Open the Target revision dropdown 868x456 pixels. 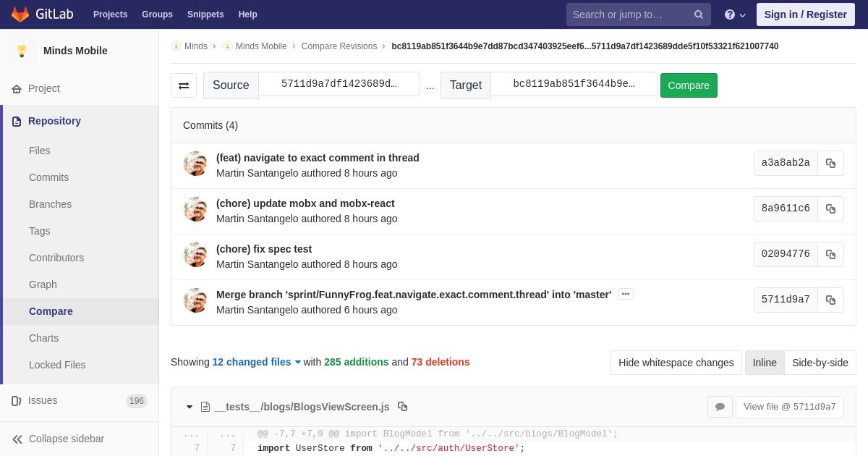pos(574,84)
